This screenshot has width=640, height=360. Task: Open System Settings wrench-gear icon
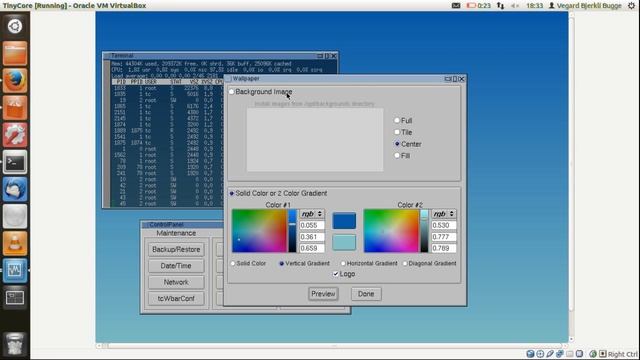(x=15, y=135)
